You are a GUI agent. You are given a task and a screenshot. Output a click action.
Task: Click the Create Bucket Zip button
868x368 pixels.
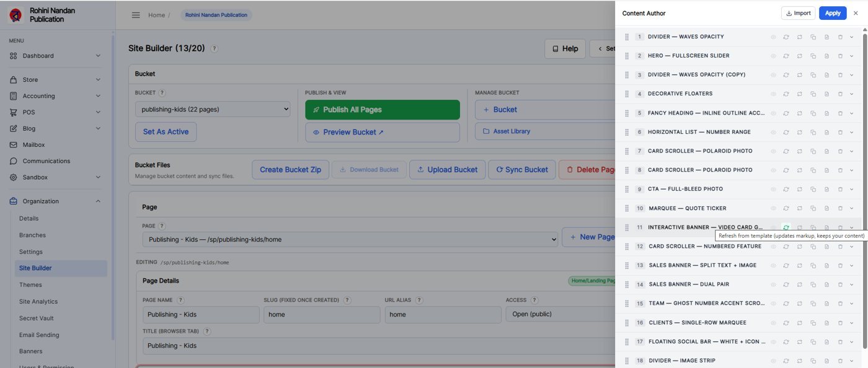coord(290,170)
